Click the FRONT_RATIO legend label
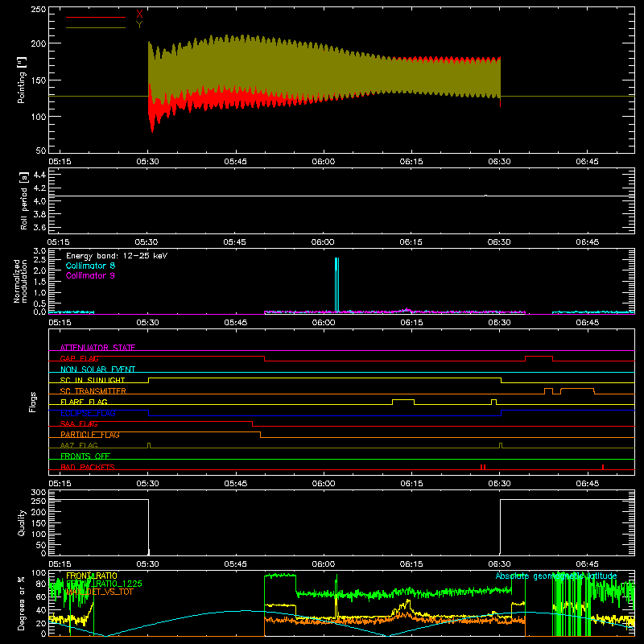 92,576
